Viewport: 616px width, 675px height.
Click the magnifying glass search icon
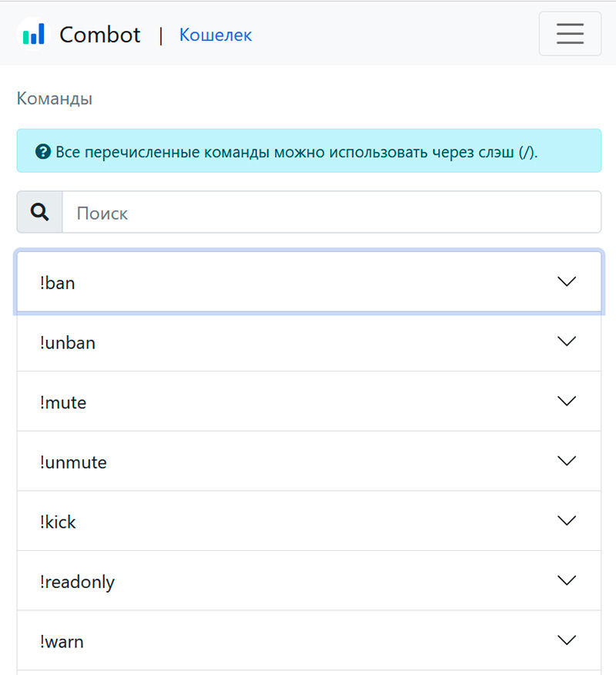40,213
